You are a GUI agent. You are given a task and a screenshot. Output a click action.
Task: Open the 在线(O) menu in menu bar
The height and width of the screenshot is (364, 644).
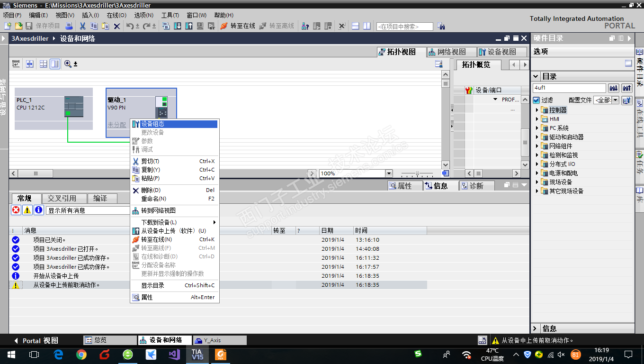pos(116,15)
